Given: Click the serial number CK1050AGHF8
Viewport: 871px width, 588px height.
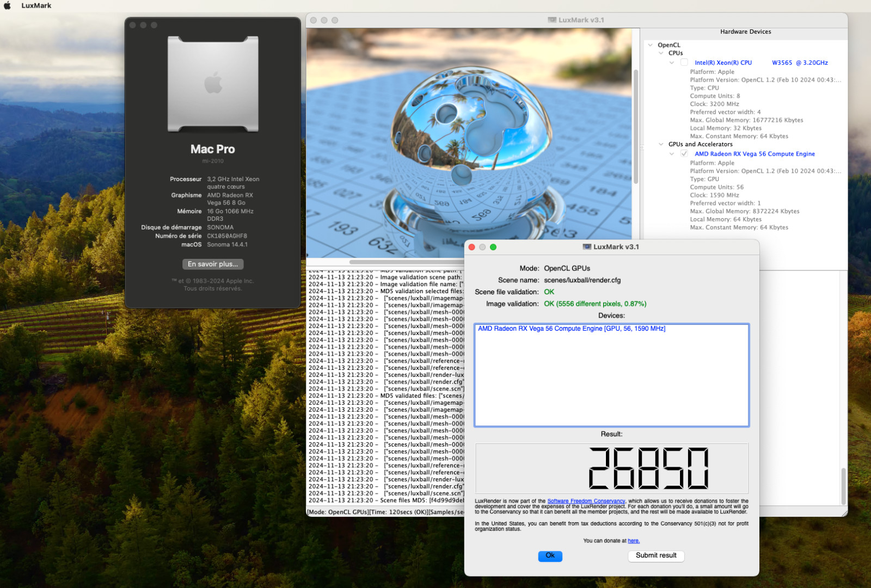Looking at the screenshot, I should (227, 236).
